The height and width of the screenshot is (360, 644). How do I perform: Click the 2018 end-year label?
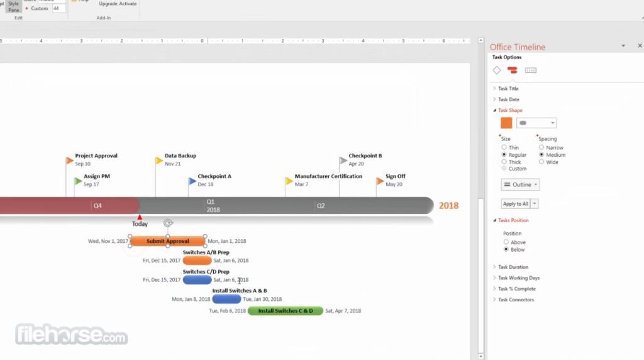[x=448, y=205]
